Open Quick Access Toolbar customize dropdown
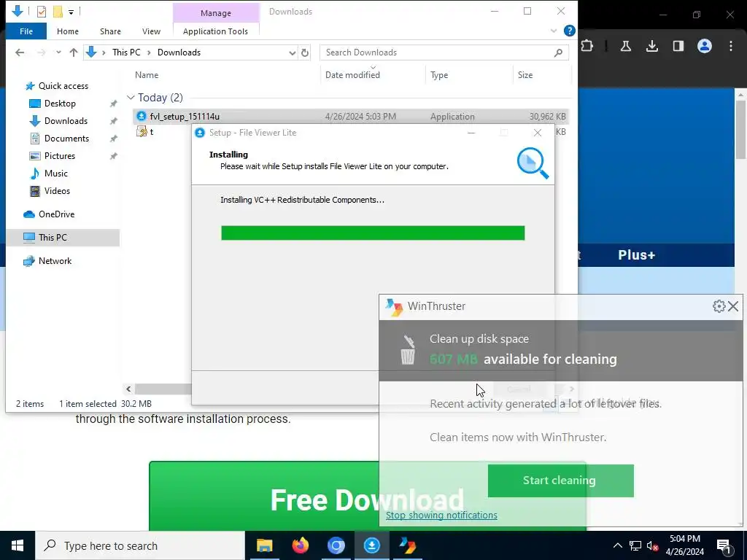 pos(71,12)
